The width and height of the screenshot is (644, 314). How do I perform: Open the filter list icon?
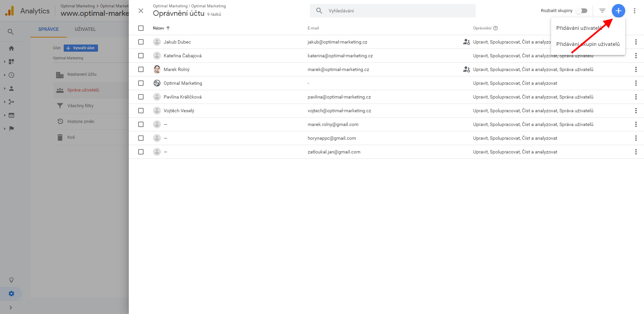602,11
